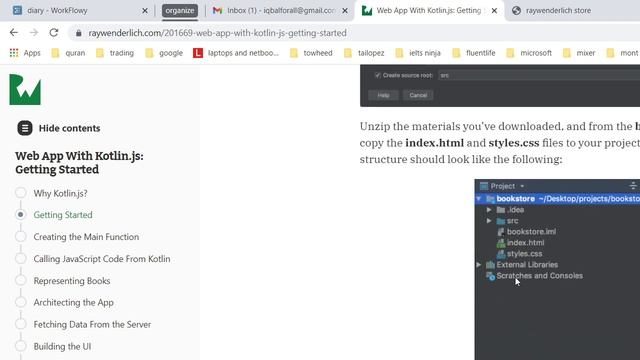Screen dimensions: 640x360
Task: Select Building the UI radio marker
Action: 21,346
